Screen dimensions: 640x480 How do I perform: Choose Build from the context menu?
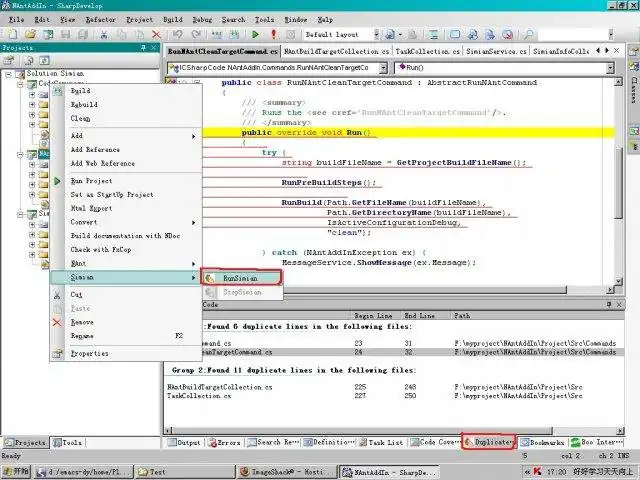pos(80,91)
